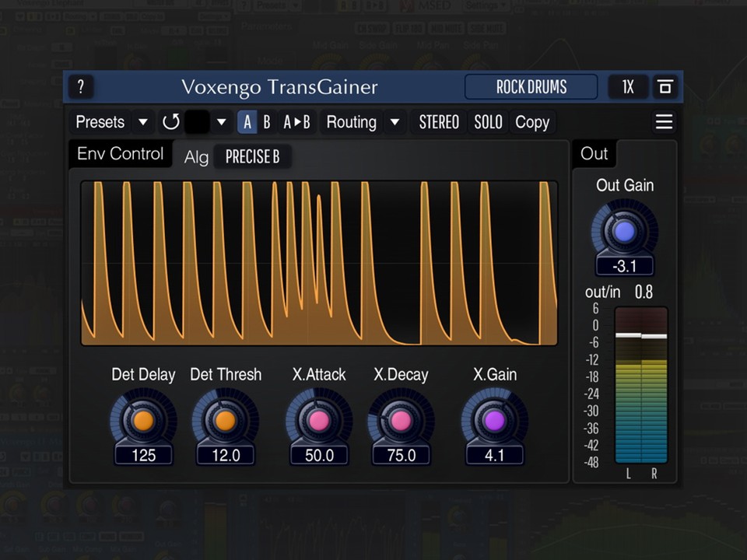Viewport: 747px width, 560px height.
Task: Click the orange Det Delay knob
Action: point(143,421)
